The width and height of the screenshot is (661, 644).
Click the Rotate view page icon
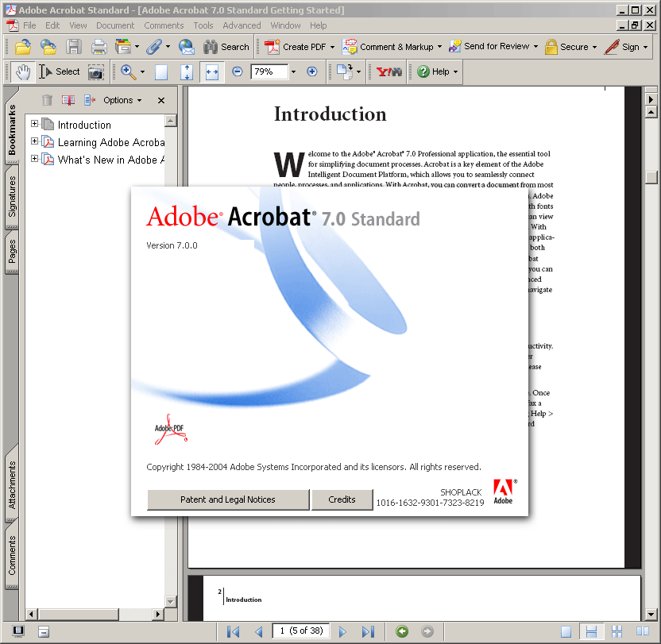(x=345, y=71)
